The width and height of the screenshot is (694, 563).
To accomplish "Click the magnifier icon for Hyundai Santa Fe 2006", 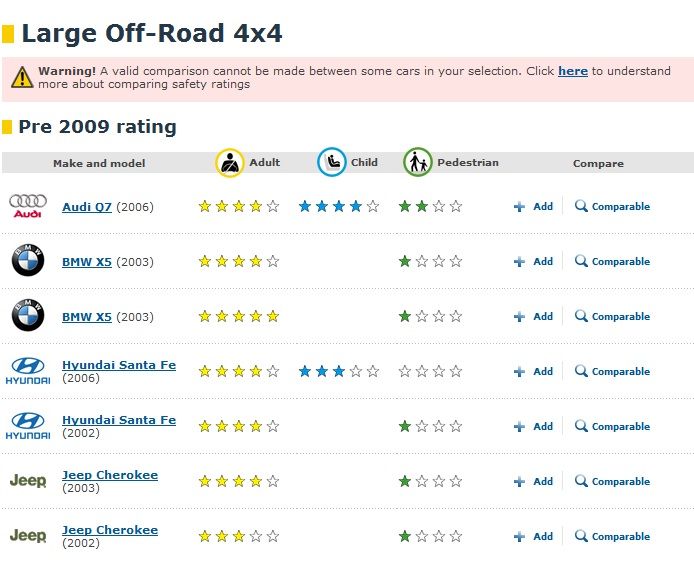I will (581, 371).
